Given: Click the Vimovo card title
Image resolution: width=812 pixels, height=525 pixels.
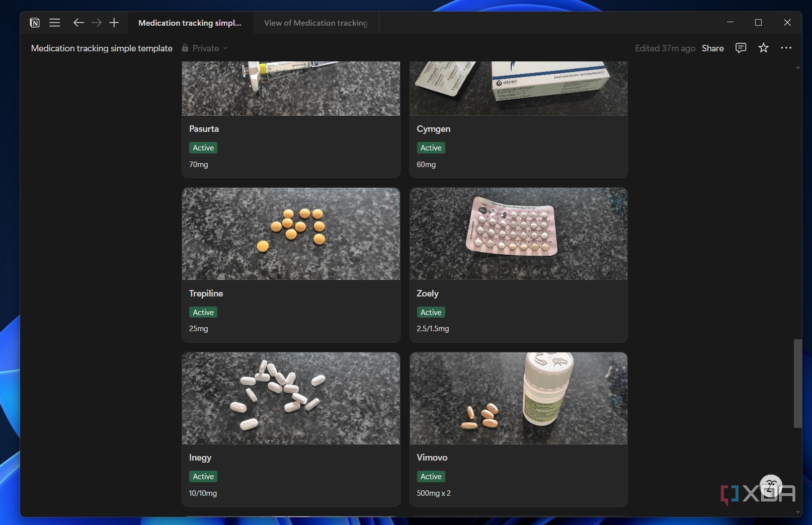Looking at the screenshot, I should (x=432, y=458).
